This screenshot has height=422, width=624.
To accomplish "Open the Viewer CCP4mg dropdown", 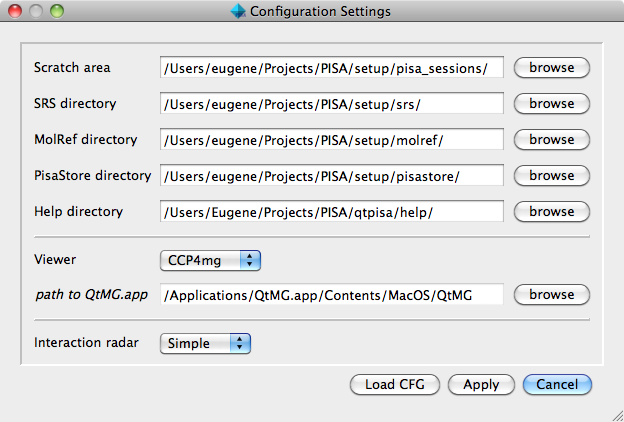I will [210, 261].
